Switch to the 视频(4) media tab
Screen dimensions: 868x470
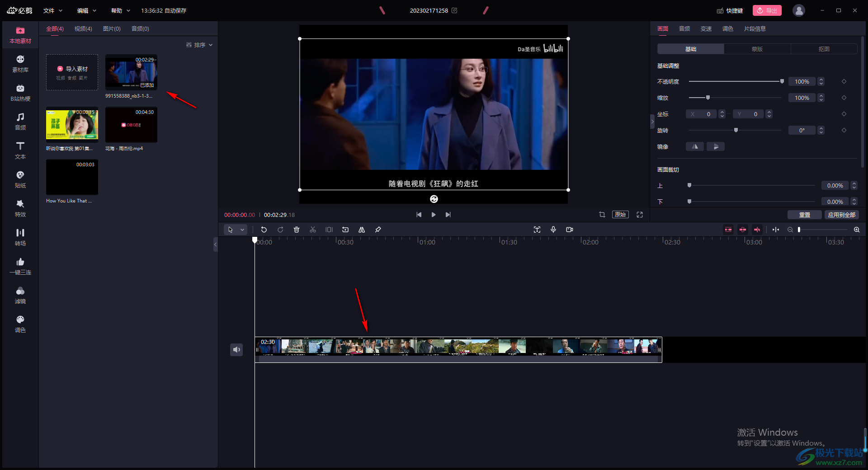click(83, 28)
